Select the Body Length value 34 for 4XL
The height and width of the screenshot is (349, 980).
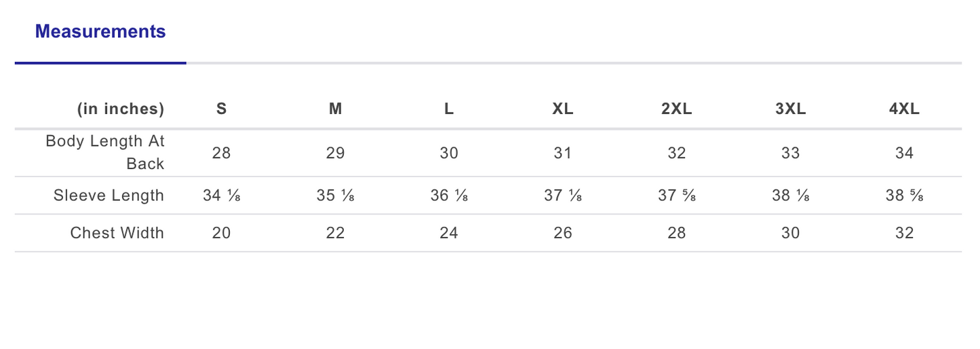click(x=905, y=153)
